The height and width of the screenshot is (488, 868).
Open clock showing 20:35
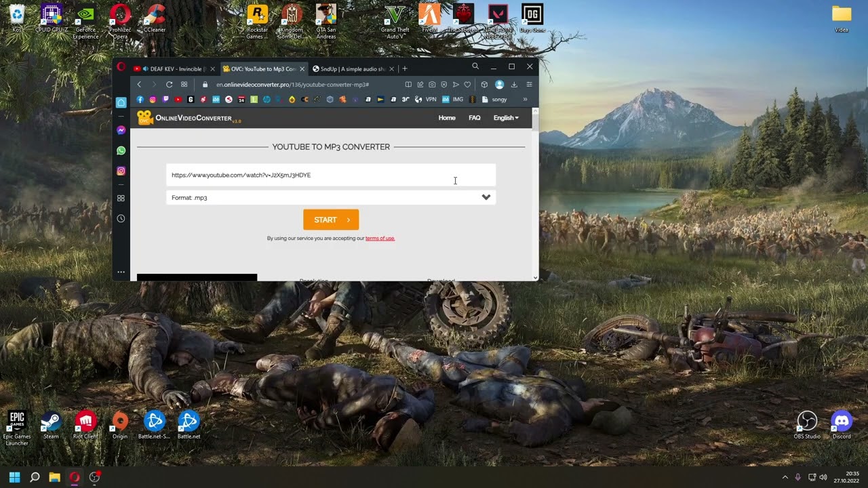(846, 477)
